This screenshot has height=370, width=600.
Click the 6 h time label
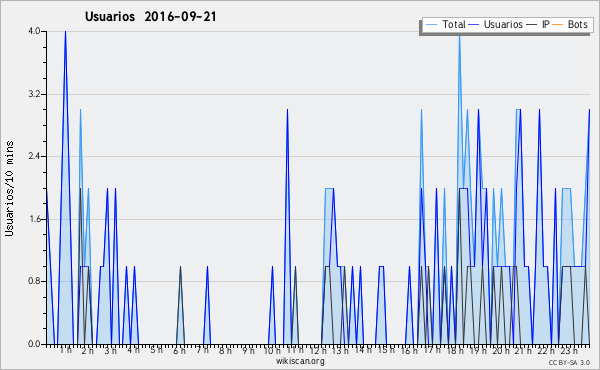(x=179, y=350)
